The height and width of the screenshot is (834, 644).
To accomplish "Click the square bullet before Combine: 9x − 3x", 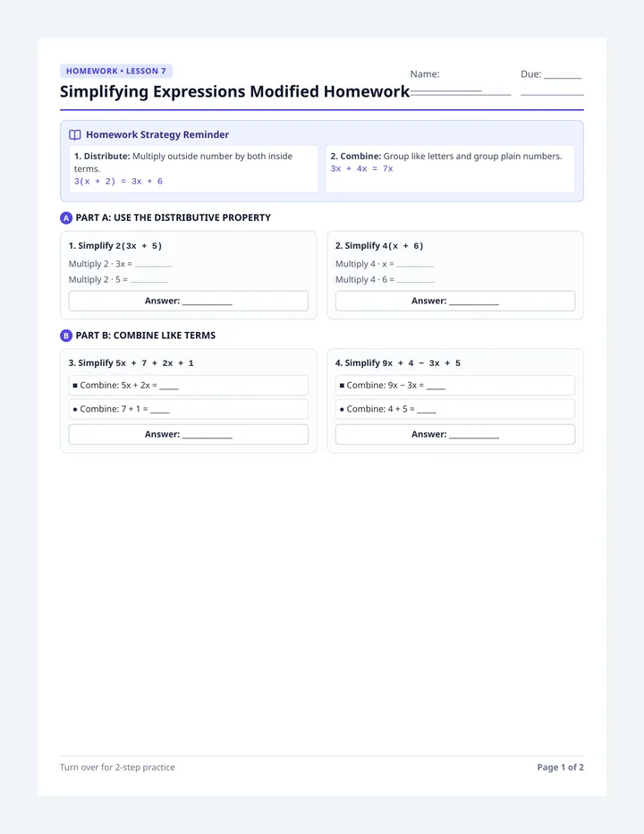I will tap(342, 386).
